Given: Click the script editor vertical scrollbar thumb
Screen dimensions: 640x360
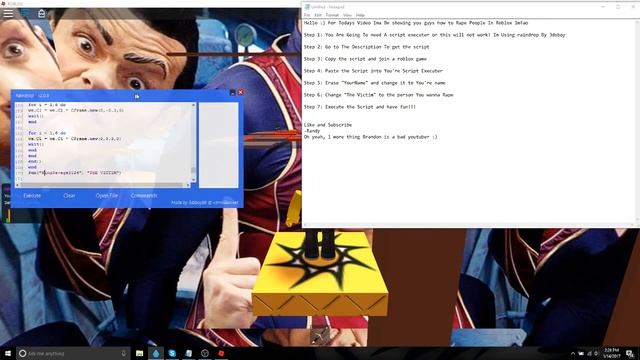Looking at the screenshot, I should (x=193, y=170).
